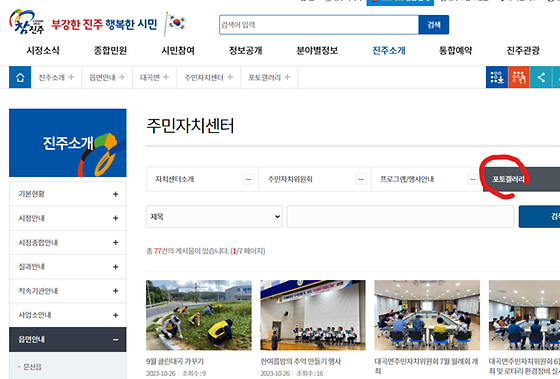Click the blue 검색 button in header
The width and height of the screenshot is (560, 379).
(x=434, y=25)
